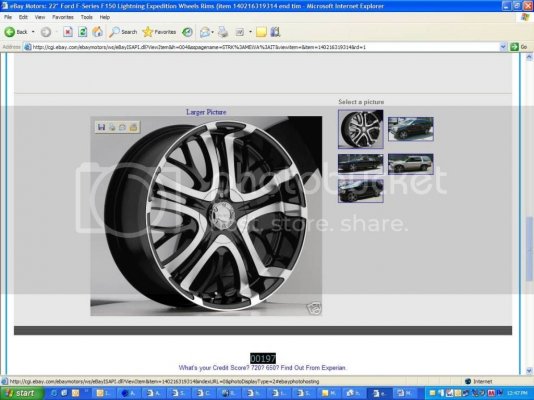Open the Tools menu
The width and height of the screenshot is (534, 400).
pyautogui.click(x=87, y=17)
